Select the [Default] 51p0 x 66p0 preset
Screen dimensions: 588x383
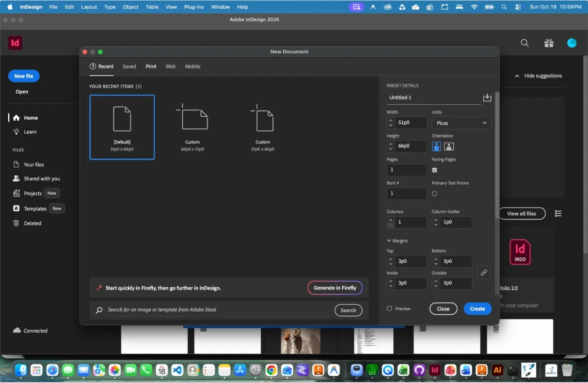pyautogui.click(x=122, y=127)
